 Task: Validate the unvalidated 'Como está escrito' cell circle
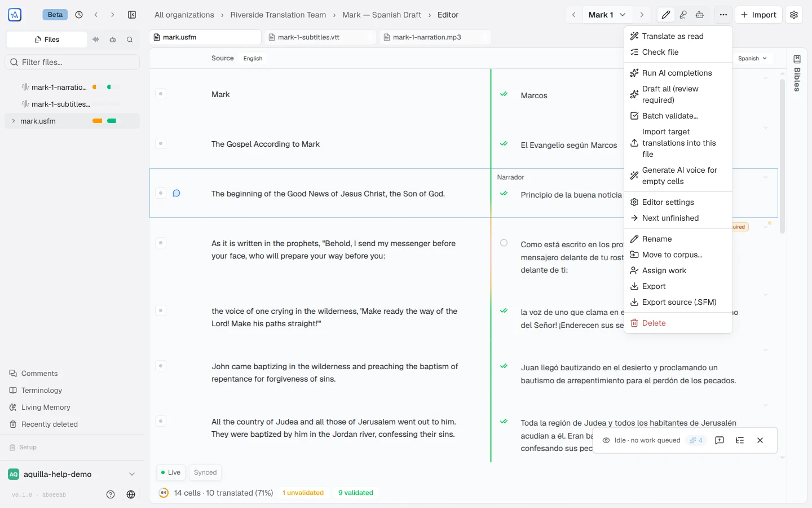(504, 243)
